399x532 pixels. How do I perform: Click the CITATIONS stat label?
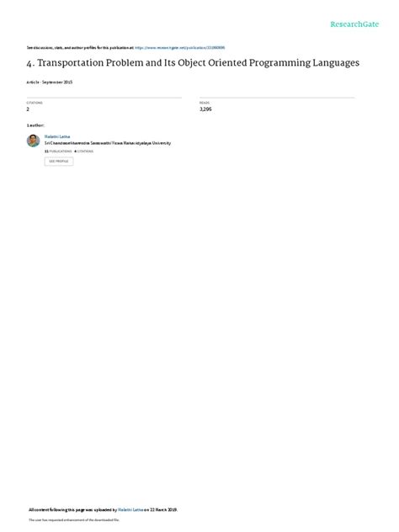point(35,103)
